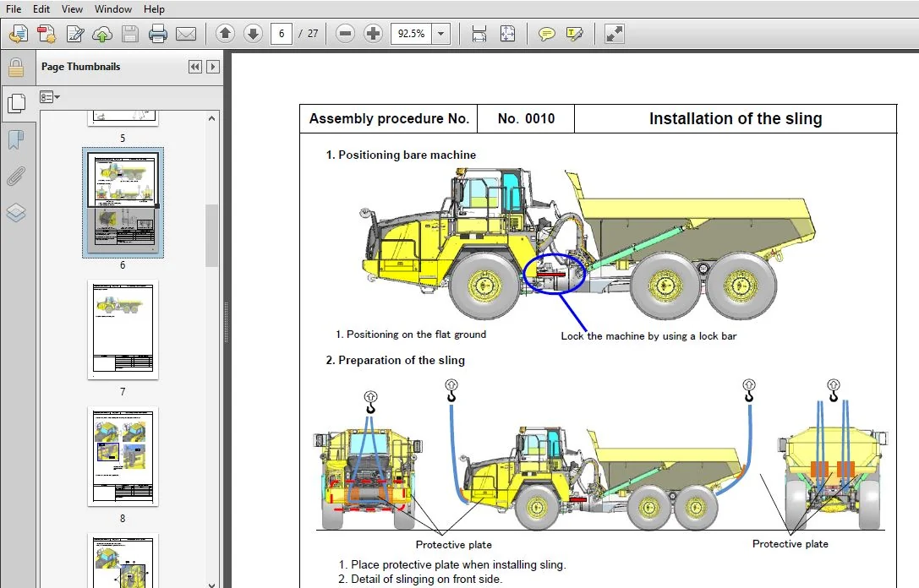
Task: Open the zoom level dropdown arrow
Action: [440, 34]
